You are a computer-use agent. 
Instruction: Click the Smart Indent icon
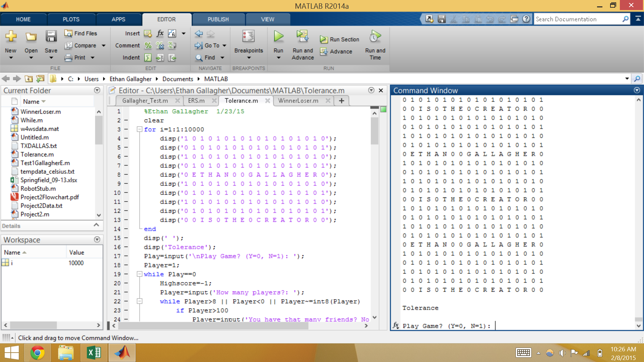(x=148, y=58)
